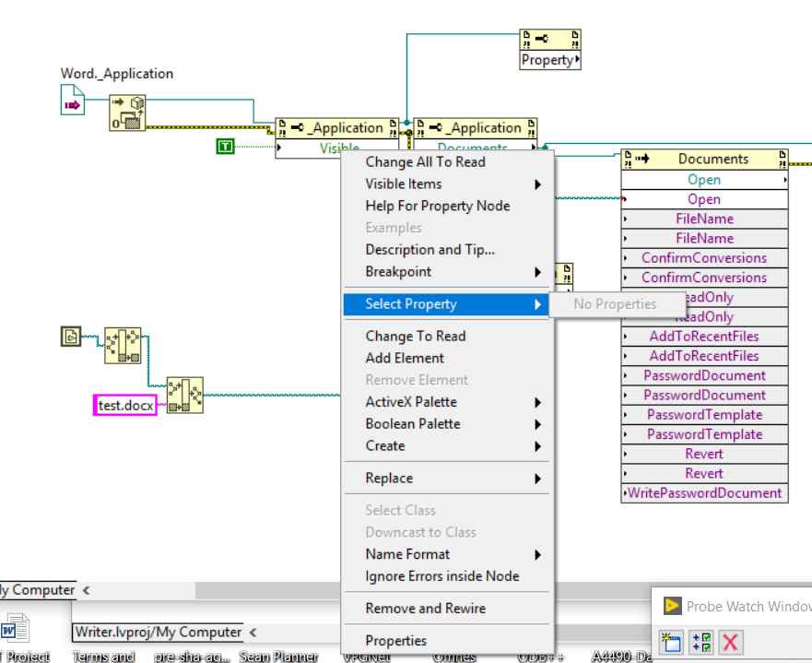Select Help For Property Node
Image resolution: width=812 pixels, height=663 pixels.
coord(447,207)
